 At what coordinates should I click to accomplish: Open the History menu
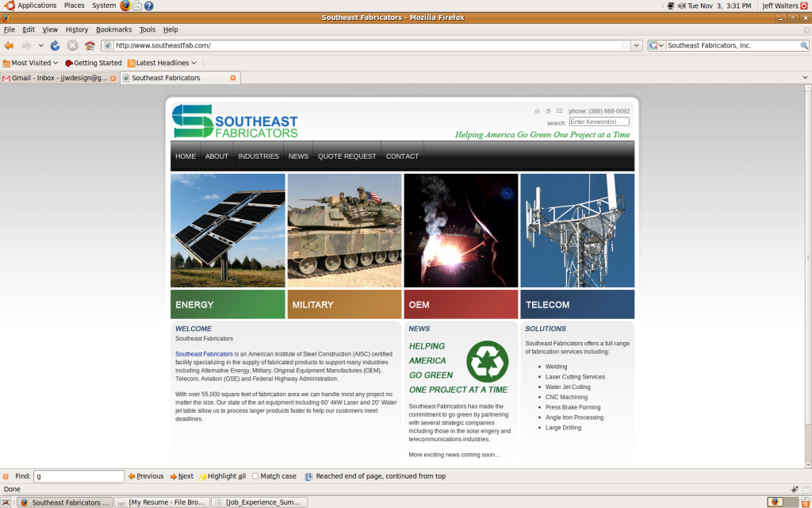point(77,29)
